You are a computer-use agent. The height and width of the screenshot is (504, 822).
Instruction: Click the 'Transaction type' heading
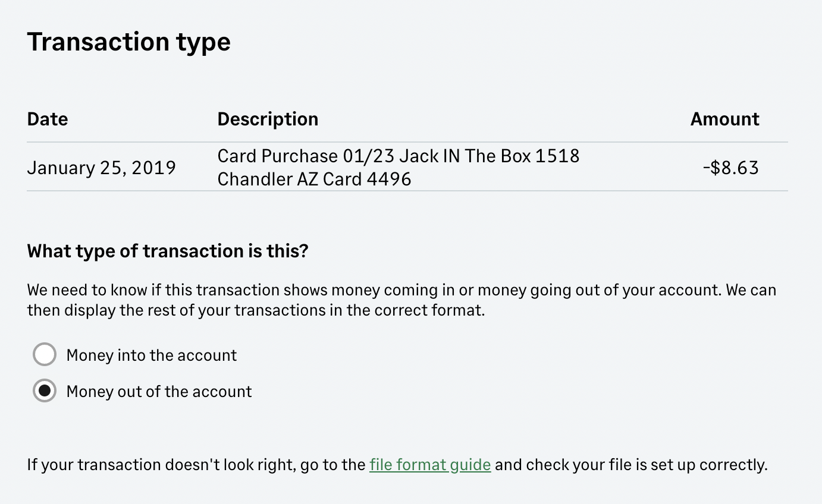[x=128, y=41]
